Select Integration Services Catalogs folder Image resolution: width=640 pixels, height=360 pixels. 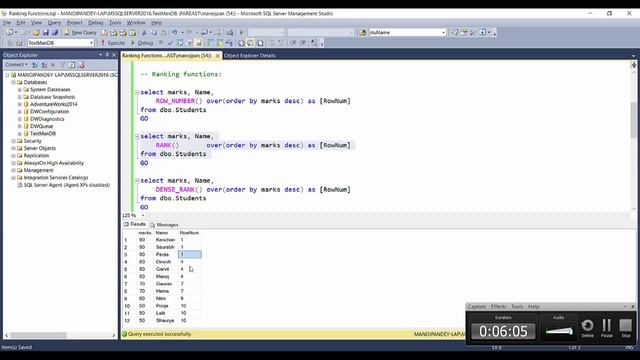(x=56, y=178)
